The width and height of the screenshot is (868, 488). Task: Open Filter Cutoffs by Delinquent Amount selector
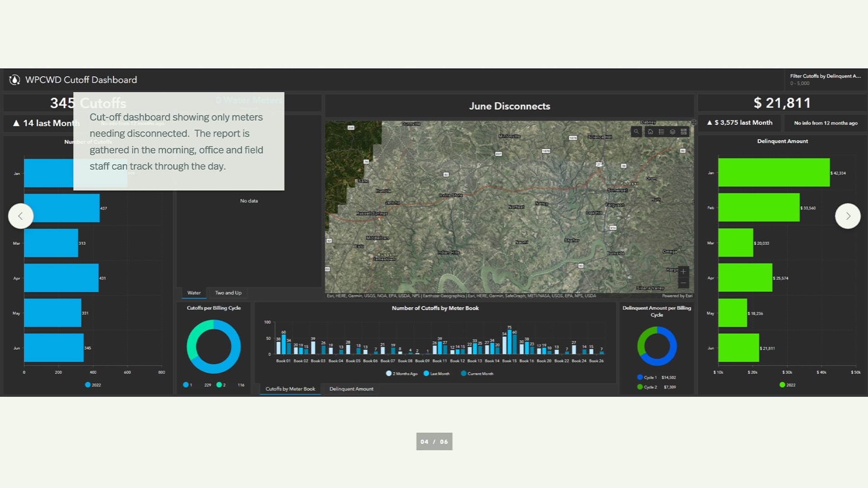click(x=826, y=80)
